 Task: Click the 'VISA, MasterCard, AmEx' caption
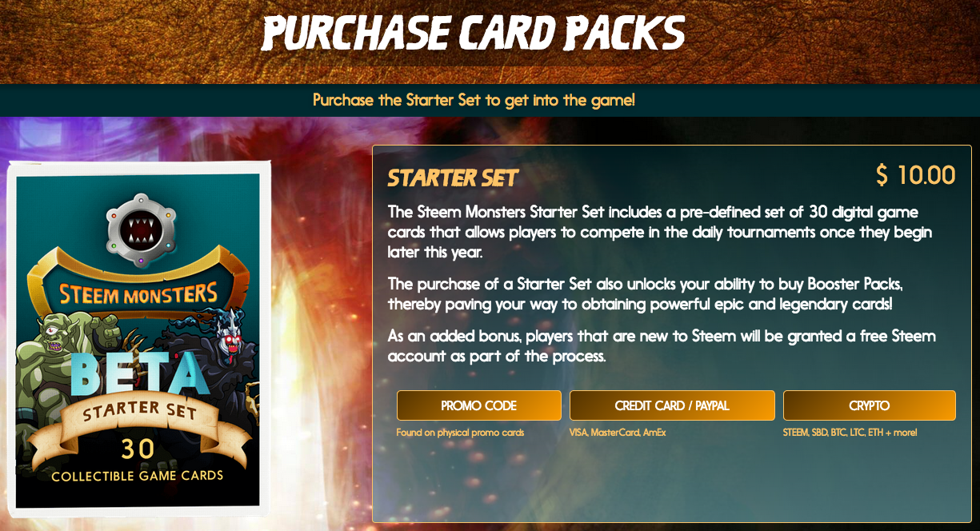(x=618, y=433)
